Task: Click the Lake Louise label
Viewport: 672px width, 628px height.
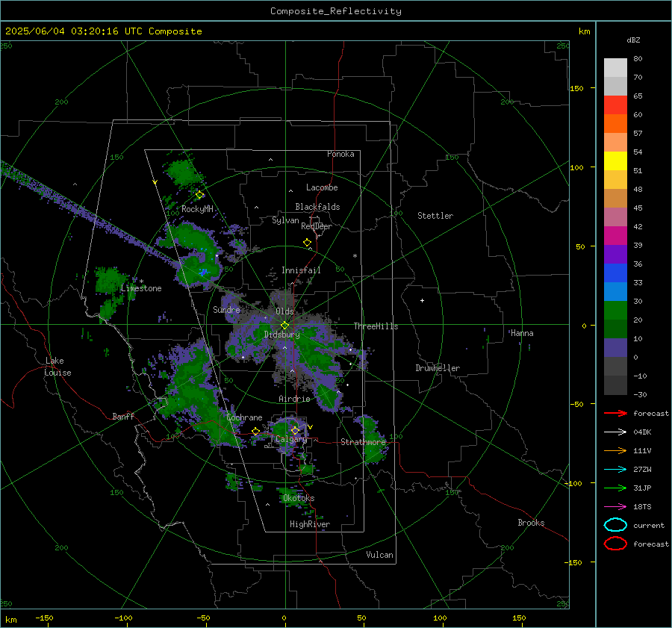Action: point(57,367)
